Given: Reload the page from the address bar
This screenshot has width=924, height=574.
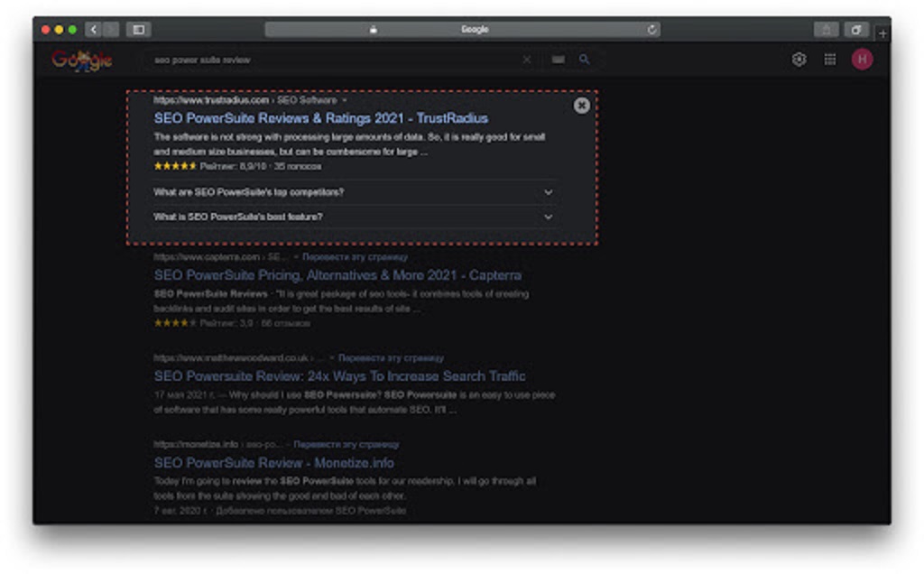Looking at the screenshot, I should (x=651, y=30).
